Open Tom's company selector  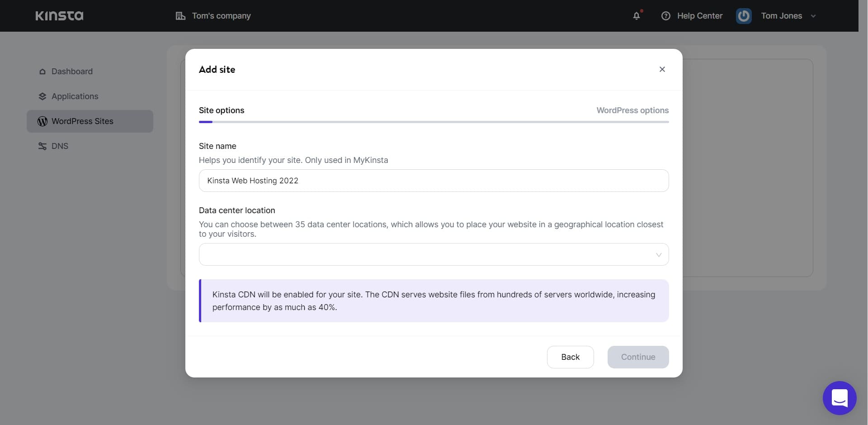(x=213, y=16)
